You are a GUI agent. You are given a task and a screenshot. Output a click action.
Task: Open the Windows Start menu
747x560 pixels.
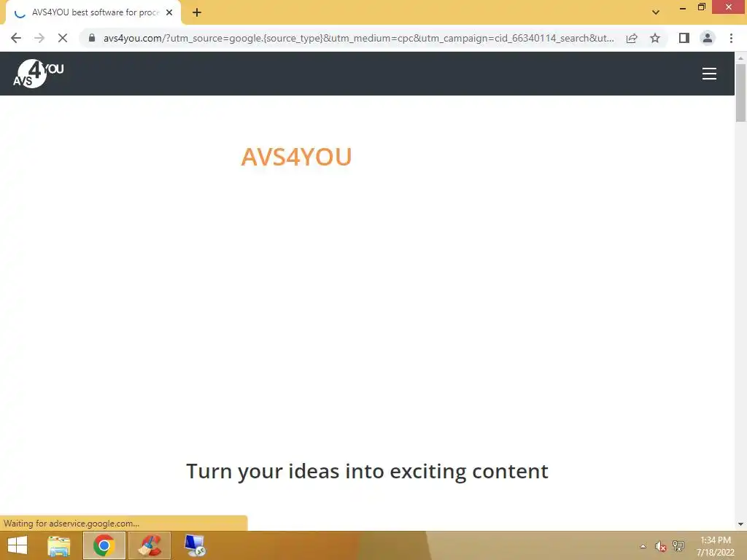[18, 545]
